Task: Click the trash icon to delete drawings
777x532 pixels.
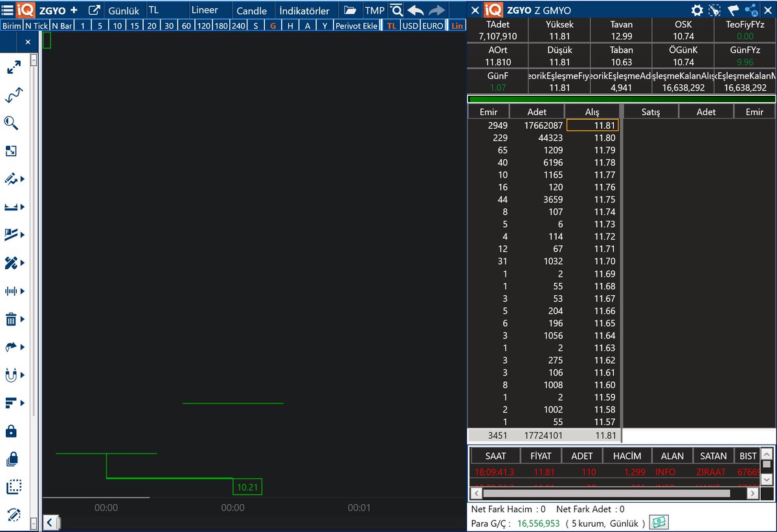Action: [x=12, y=318]
